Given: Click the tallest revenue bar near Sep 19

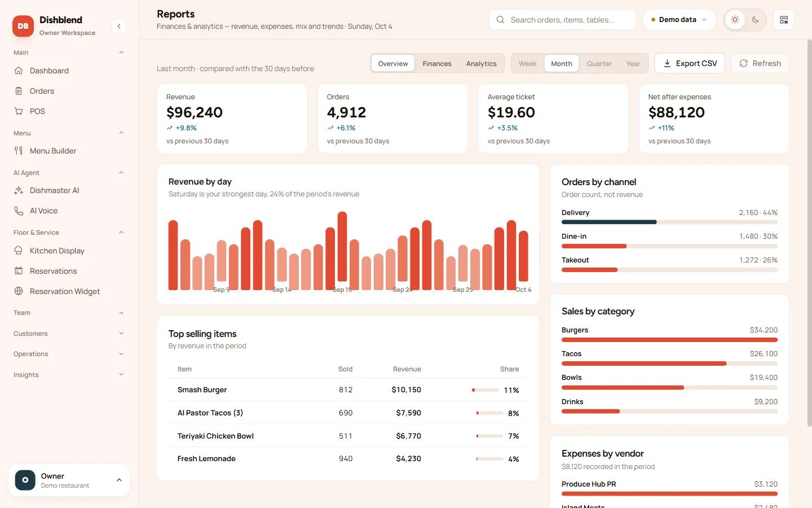Looking at the screenshot, I should click(342, 247).
